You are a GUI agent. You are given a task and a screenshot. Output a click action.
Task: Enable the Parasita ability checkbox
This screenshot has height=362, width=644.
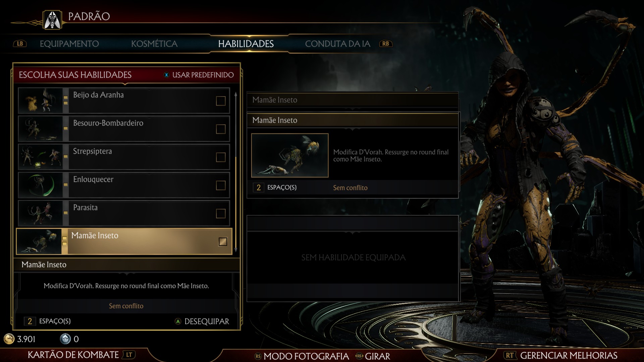pos(221,214)
